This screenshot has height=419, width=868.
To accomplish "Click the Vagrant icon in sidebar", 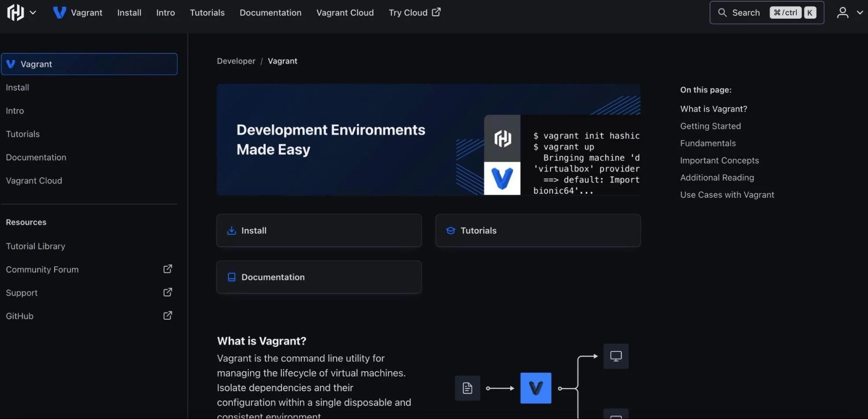I will pyautogui.click(x=11, y=64).
